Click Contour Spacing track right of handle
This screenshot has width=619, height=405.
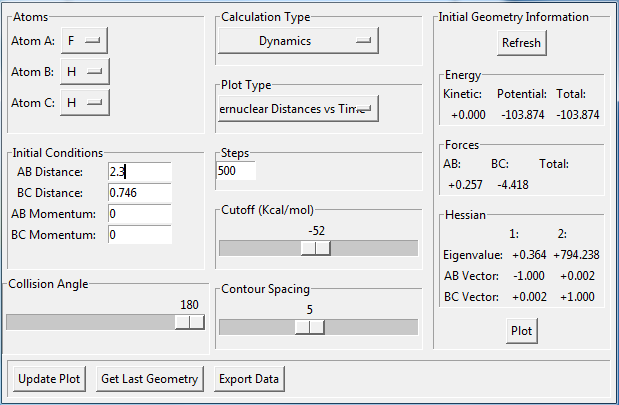tap(370, 327)
